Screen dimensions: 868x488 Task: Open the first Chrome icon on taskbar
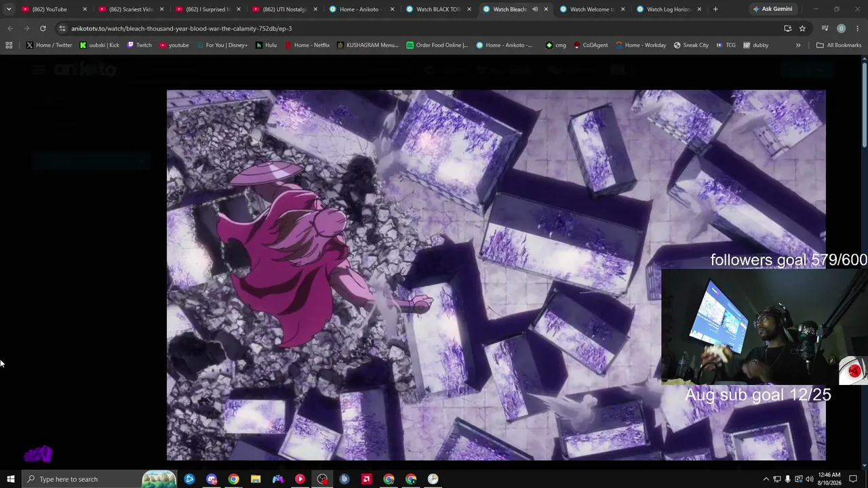point(233,479)
